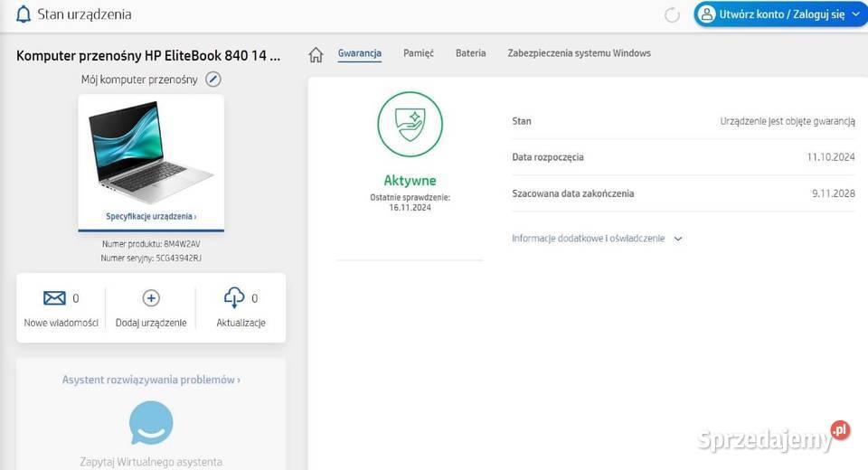Screen dimensions: 868x470
Task: Open Specyfikacje urządzenia link
Action: tap(151, 217)
